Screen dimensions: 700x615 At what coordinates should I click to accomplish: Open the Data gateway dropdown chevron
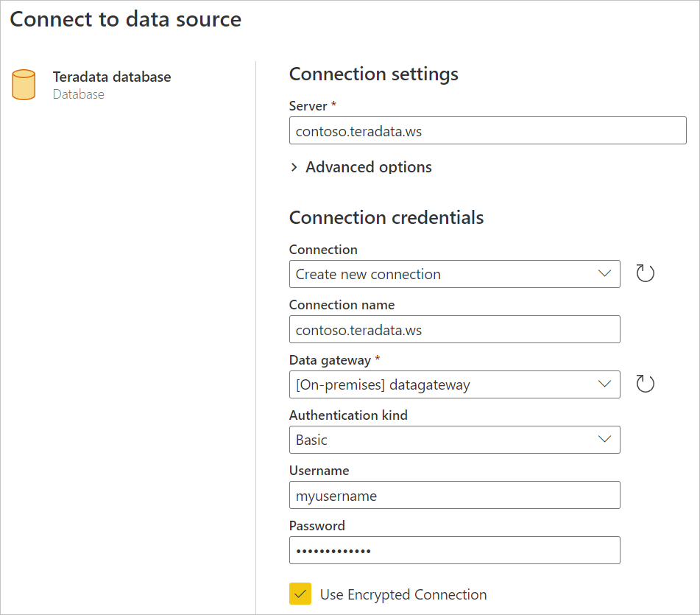coord(604,384)
